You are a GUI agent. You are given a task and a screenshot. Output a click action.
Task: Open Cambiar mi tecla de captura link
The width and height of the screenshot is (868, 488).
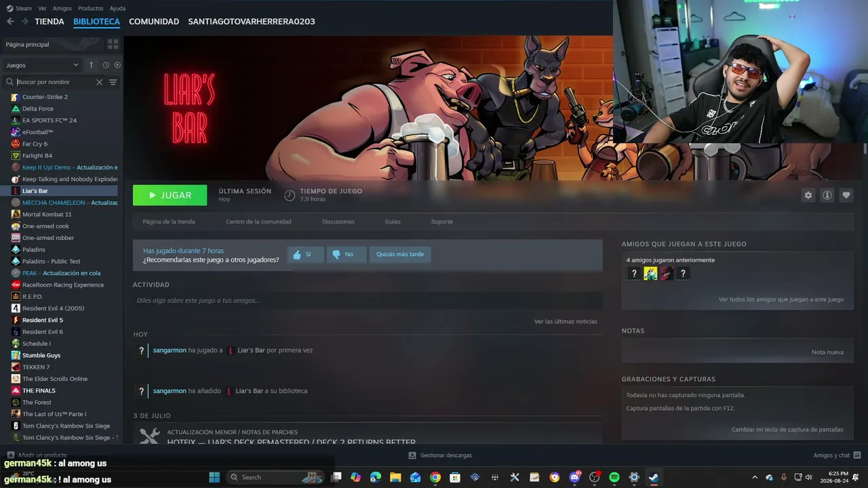pyautogui.click(x=787, y=430)
